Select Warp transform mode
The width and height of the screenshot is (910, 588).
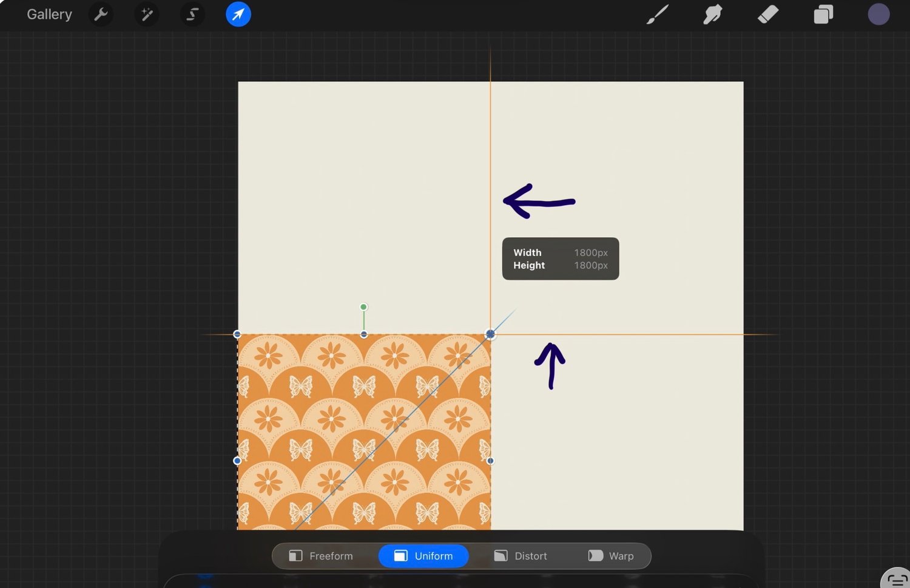tap(612, 556)
